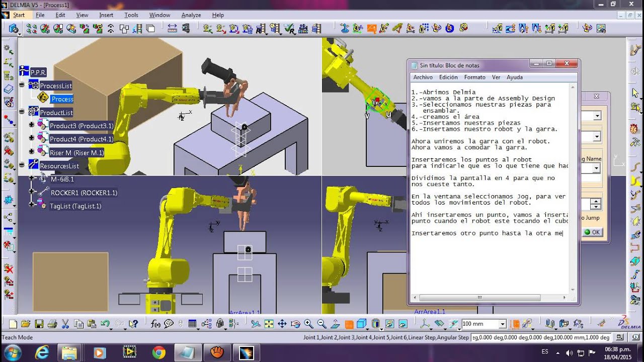Click the Internet Explorer taskbar icon
The width and height of the screenshot is (644, 362).
[x=42, y=352]
